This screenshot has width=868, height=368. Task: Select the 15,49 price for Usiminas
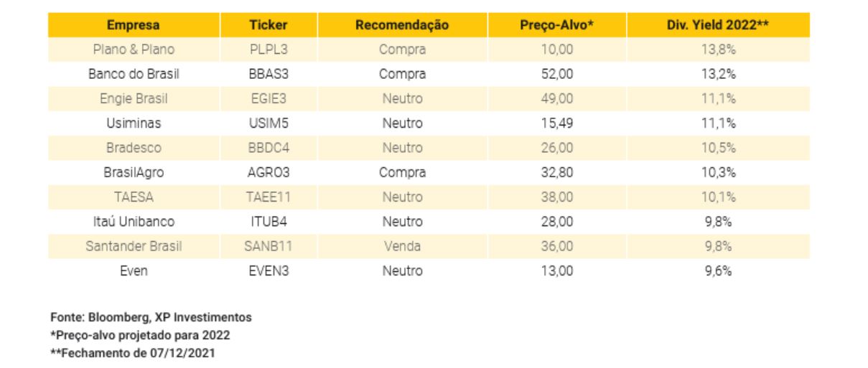tap(556, 123)
